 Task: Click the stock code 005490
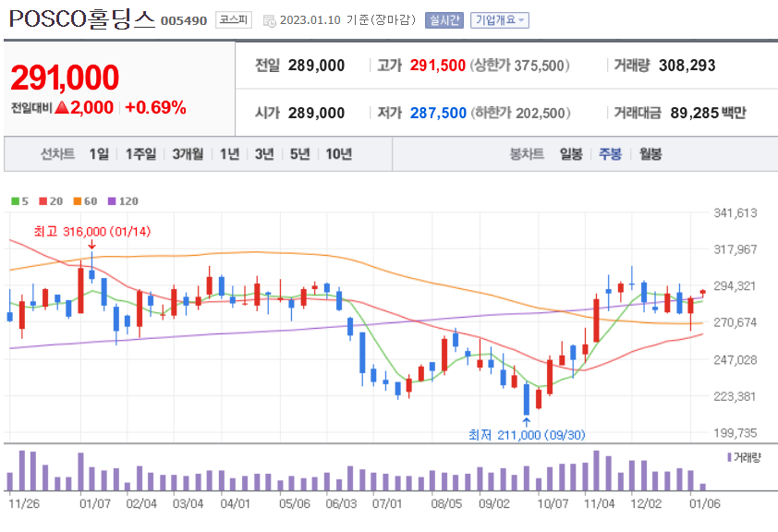(184, 21)
